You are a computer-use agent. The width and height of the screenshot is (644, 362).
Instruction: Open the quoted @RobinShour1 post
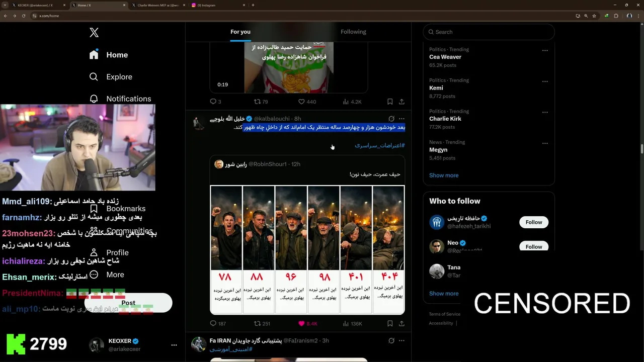(307, 235)
